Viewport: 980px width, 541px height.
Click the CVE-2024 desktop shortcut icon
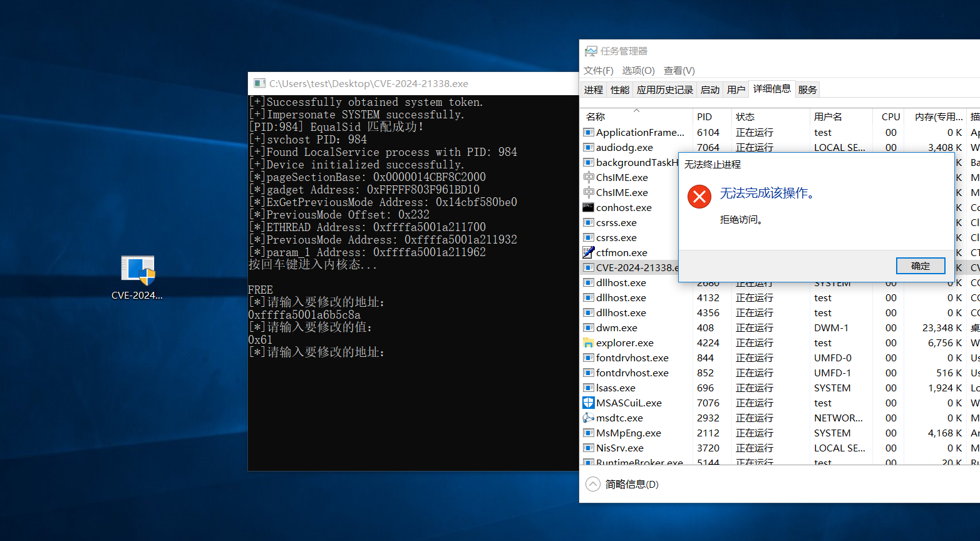(137, 270)
